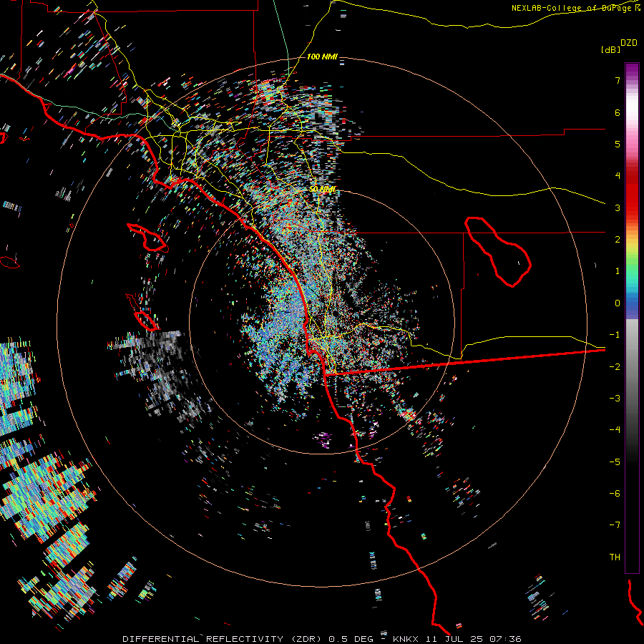Click the 100 NMI range ring label

pyautogui.click(x=322, y=57)
